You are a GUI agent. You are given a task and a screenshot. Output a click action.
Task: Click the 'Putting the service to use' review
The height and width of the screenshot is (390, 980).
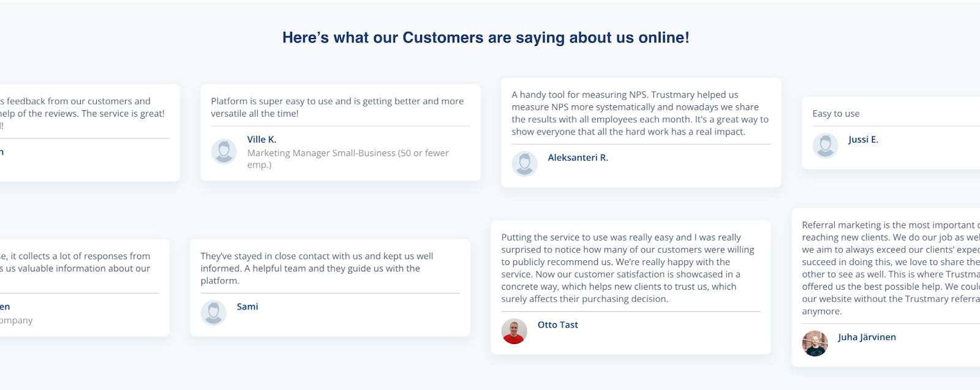pos(627,268)
